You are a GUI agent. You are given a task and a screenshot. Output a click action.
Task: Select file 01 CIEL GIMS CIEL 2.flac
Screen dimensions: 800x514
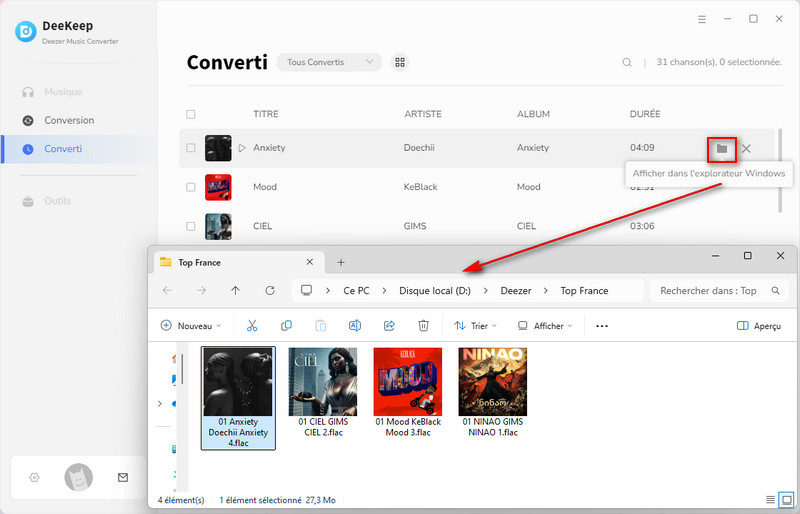pyautogui.click(x=323, y=393)
